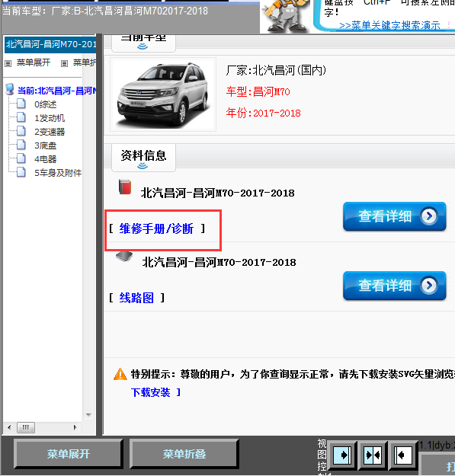Click the gray wiring diagram icon
Image resolution: width=455 pixels, height=476 pixels.
(x=124, y=257)
